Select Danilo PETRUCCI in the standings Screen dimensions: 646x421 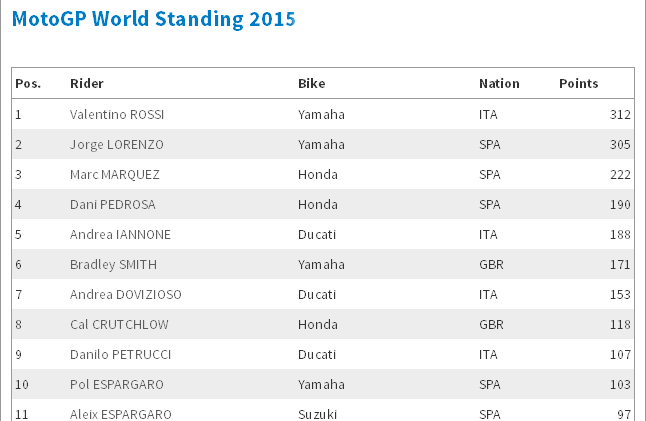tap(120, 355)
